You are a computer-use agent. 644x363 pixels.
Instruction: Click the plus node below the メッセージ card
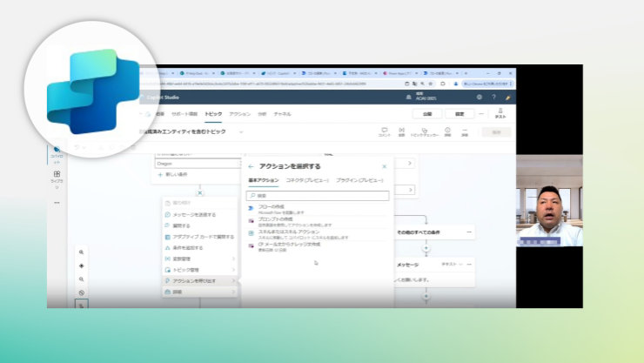(426, 296)
